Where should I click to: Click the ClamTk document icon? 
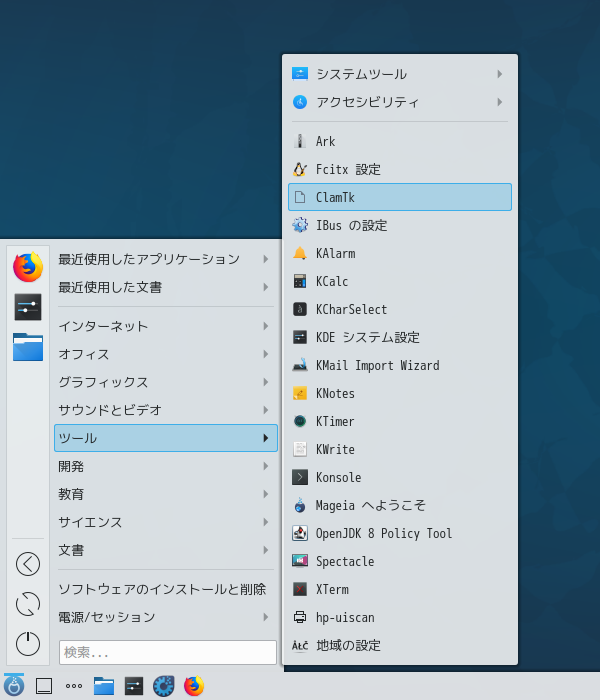(x=300, y=197)
